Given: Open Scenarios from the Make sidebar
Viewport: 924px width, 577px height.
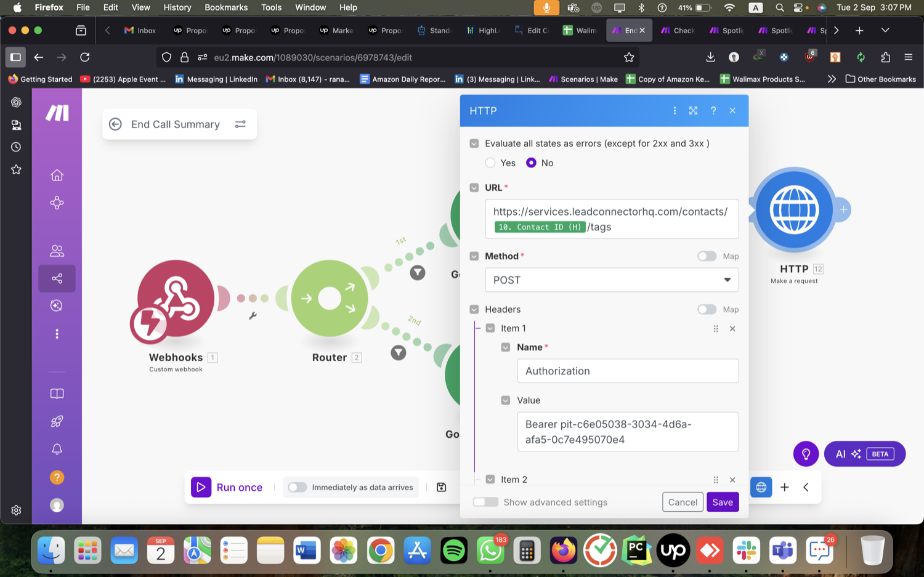Looking at the screenshot, I should coord(57,278).
